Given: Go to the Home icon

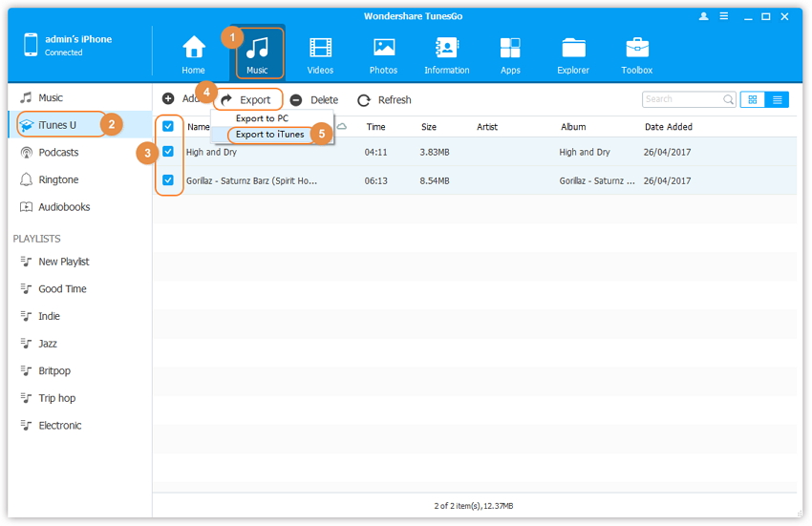Looking at the screenshot, I should [x=194, y=53].
